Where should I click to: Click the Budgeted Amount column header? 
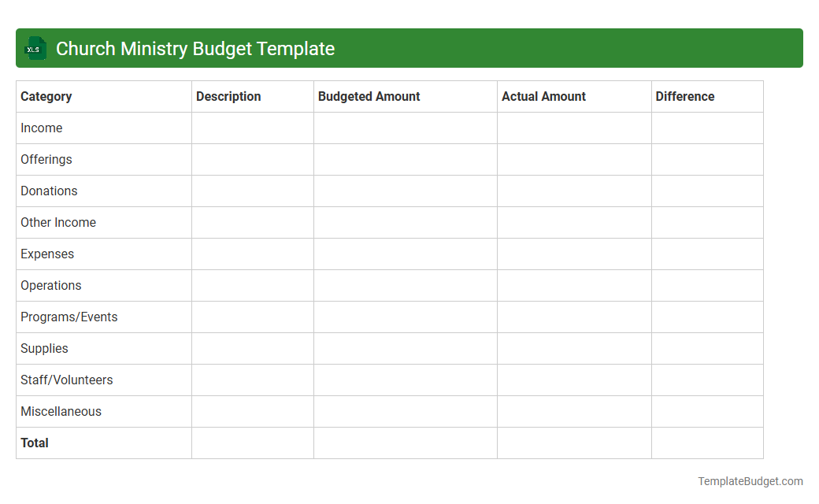(369, 96)
